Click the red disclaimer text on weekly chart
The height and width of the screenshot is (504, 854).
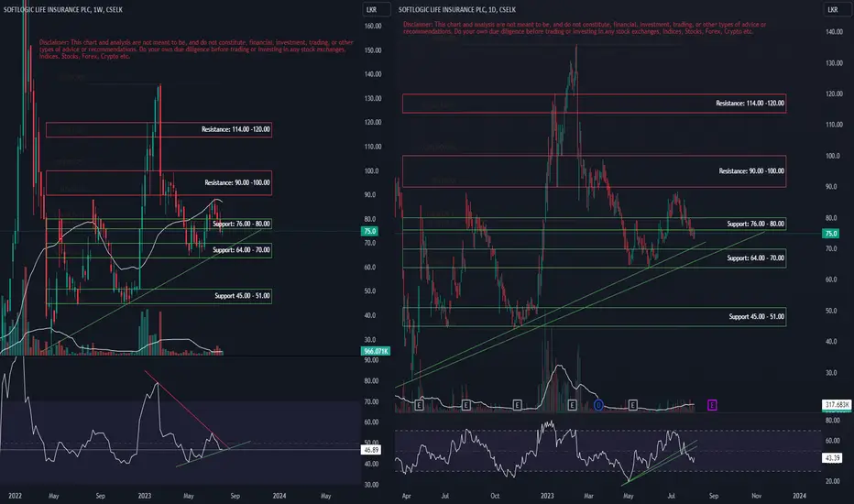coord(196,49)
